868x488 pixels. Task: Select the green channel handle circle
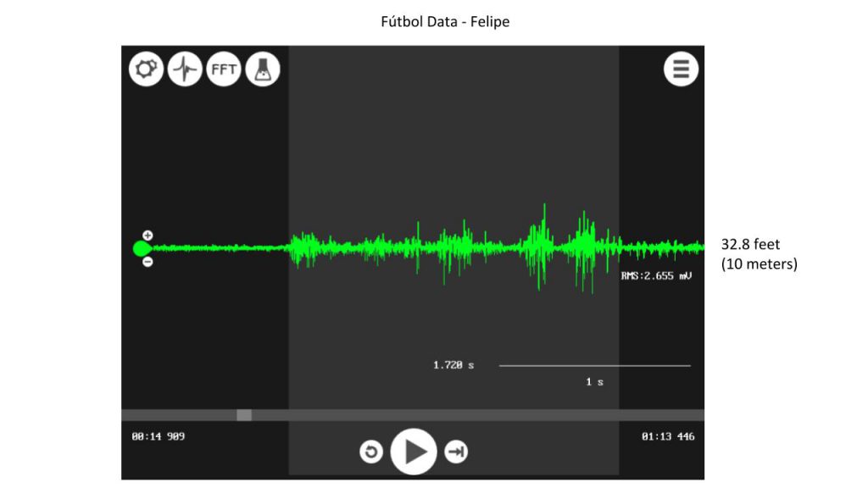(x=142, y=248)
